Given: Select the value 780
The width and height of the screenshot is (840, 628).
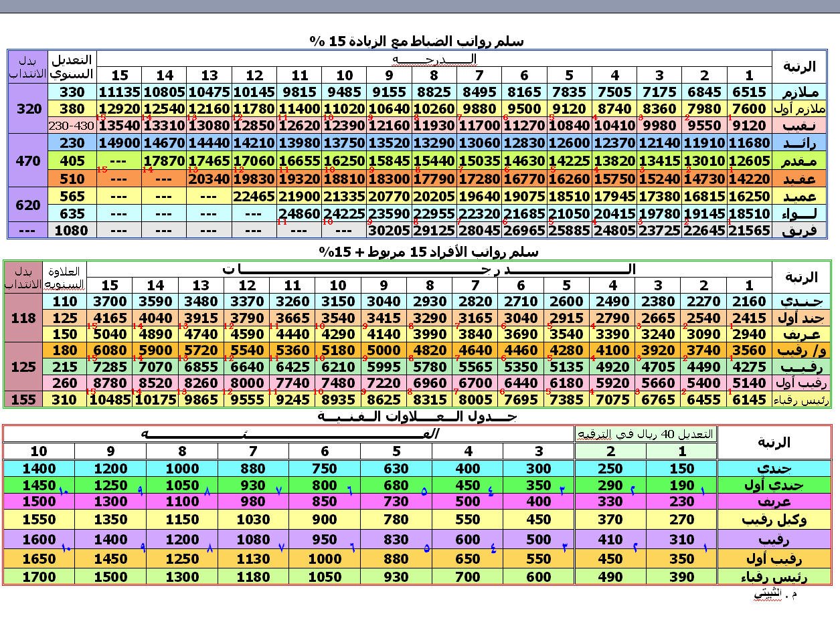Looking at the screenshot, I should click(396, 520).
